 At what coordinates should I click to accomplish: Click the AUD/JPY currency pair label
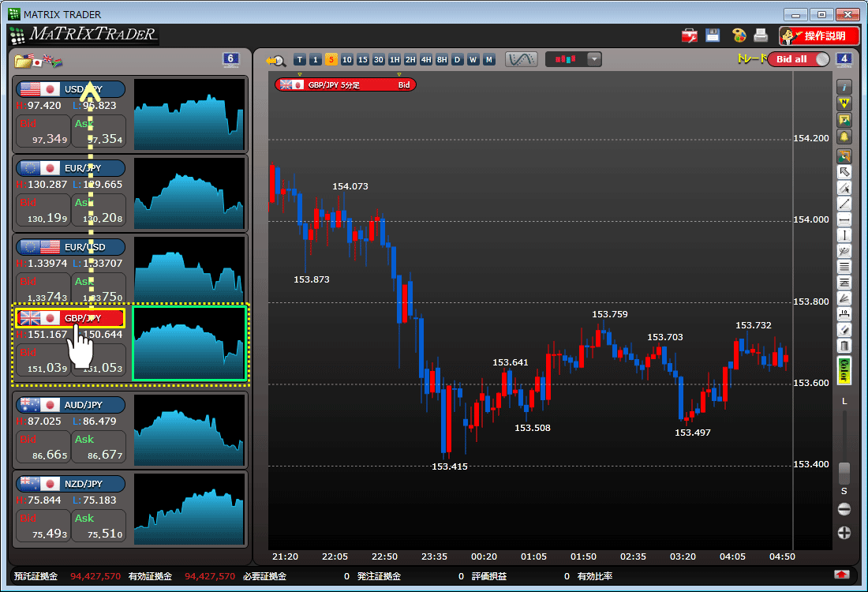(70, 405)
